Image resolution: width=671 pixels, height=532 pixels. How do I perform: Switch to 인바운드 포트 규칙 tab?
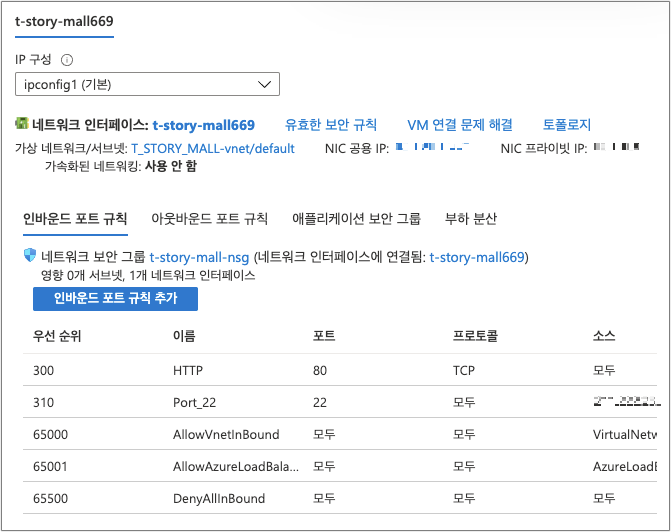(75, 219)
